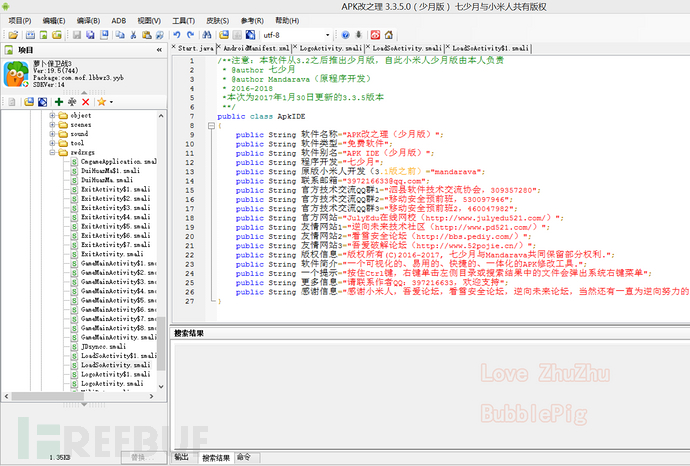Image resolution: width=690 pixels, height=466 pixels.
Task: Open the 帮助(H) menu
Action: pos(287,21)
